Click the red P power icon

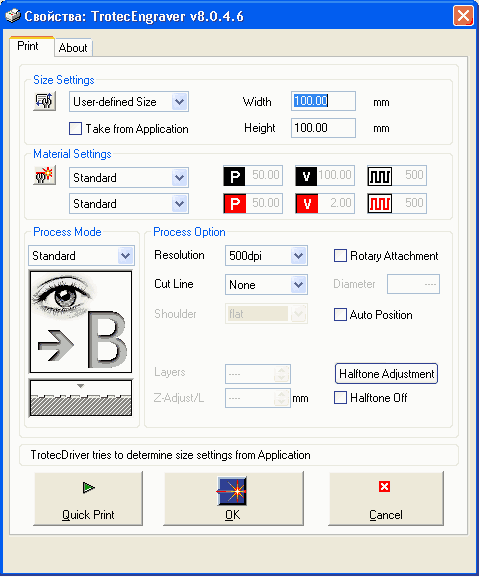pyautogui.click(x=234, y=203)
